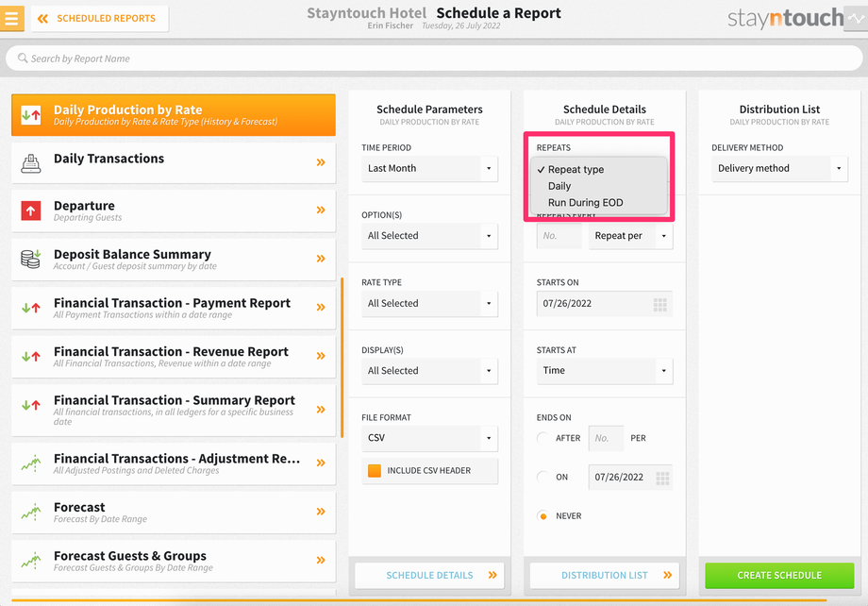Click the Schedule Details button

tap(429, 576)
